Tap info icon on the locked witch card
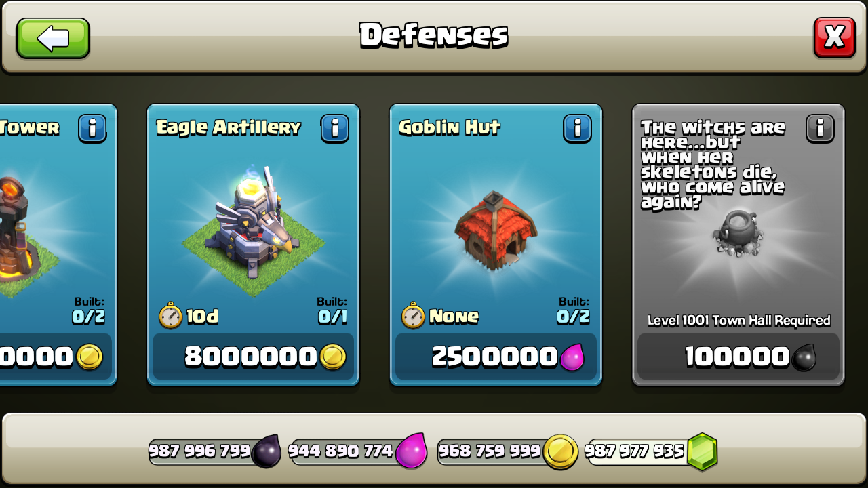This screenshot has width=868, height=488. (820, 128)
